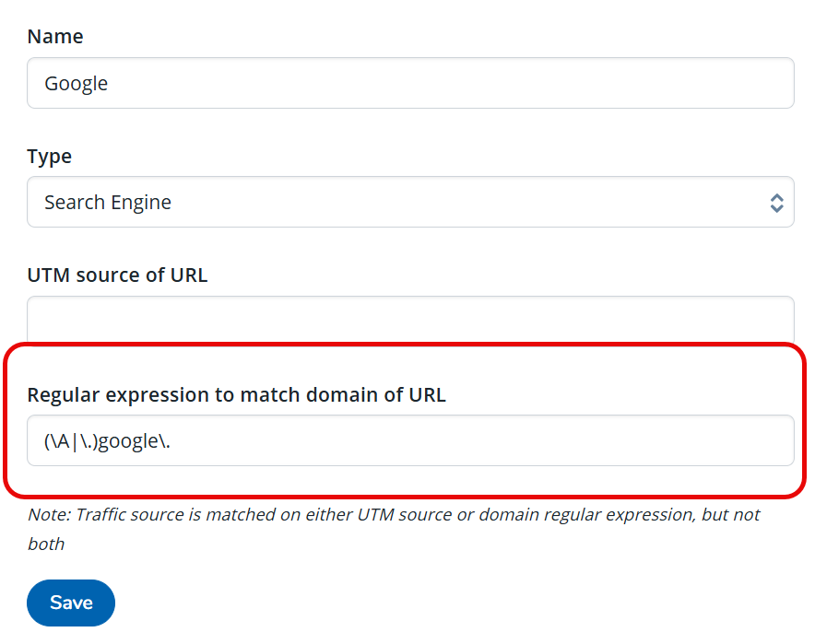
Task: Click empty area right of regex text
Action: click(x=553, y=440)
